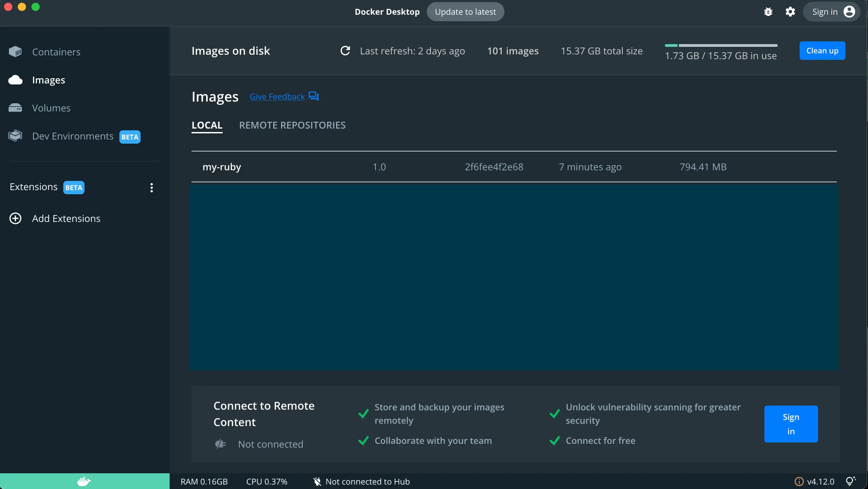Click the Add Extensions plus icon
Image resolution: width=868 pixels, height=489 pixels.
coord(15,219)
